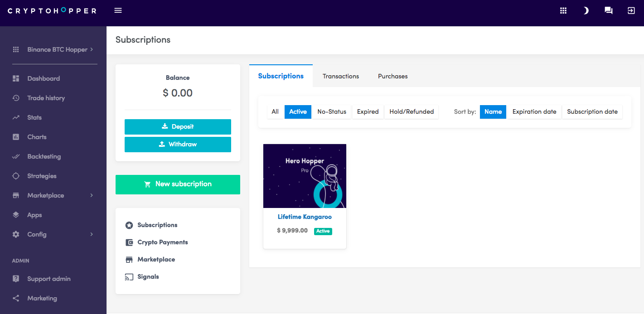This screenshot has height=314, width=644.
Task: Toggle night mode moon icon
Action: point(586,10)
